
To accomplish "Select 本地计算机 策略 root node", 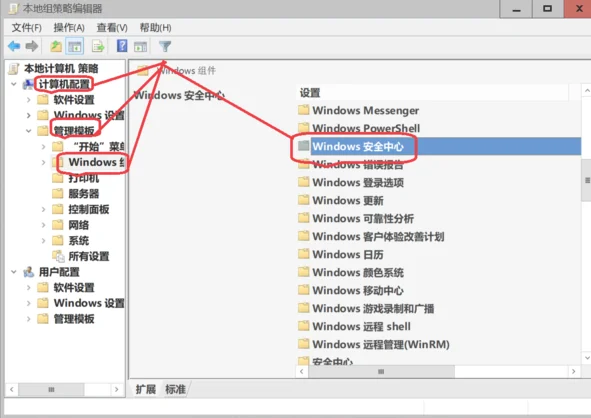I will tap(61, 69).
